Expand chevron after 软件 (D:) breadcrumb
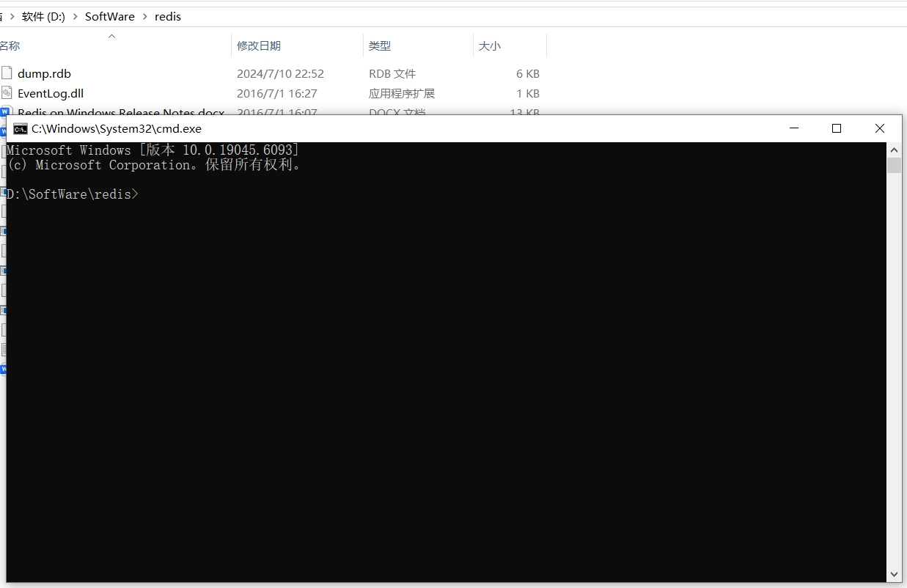 pyautogui.click(x=76, y=16)
